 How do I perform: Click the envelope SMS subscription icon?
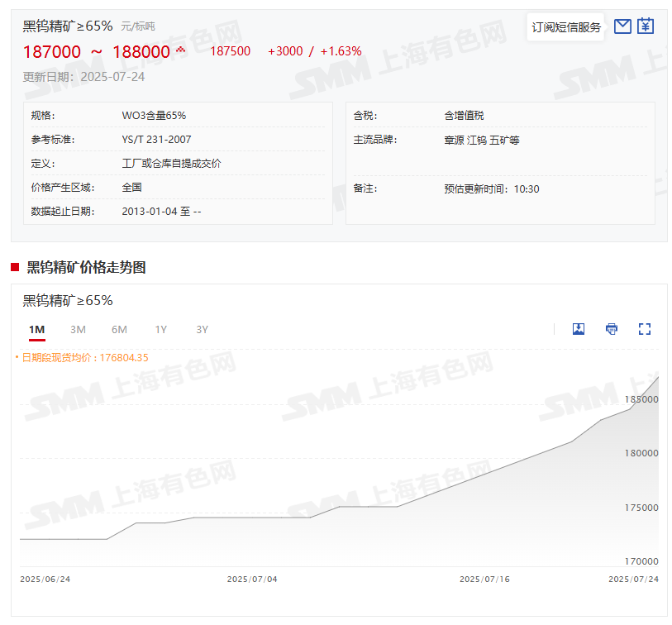[622, 26]
